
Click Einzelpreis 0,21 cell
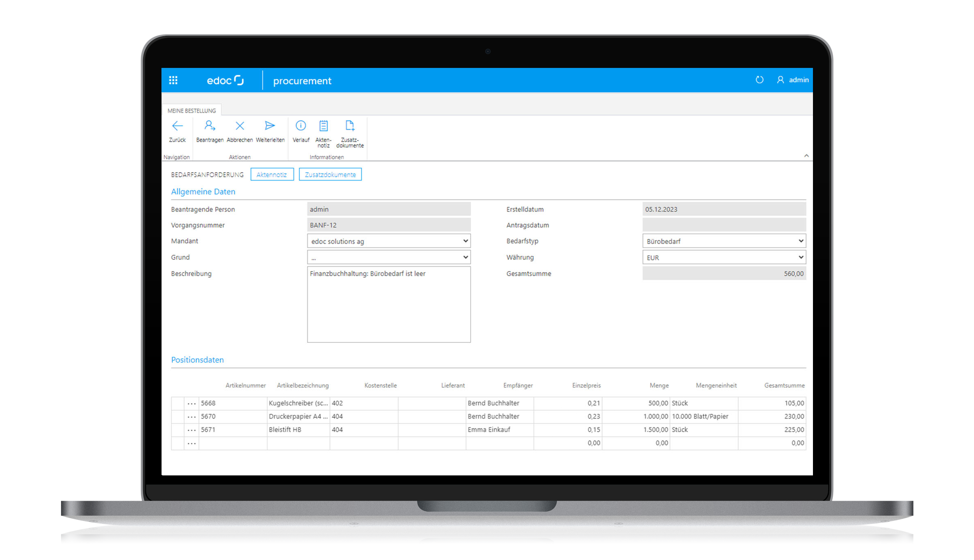(568, 403)
